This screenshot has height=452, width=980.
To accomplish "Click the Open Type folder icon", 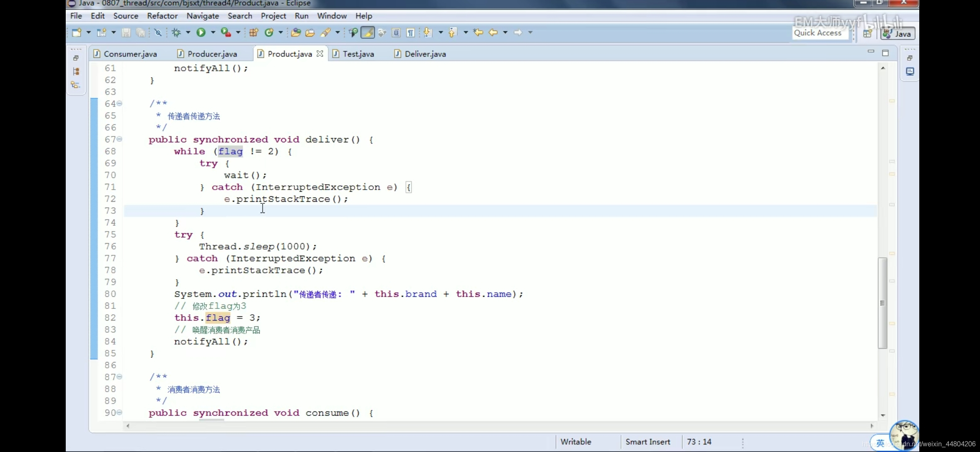I will pos(296,33).
